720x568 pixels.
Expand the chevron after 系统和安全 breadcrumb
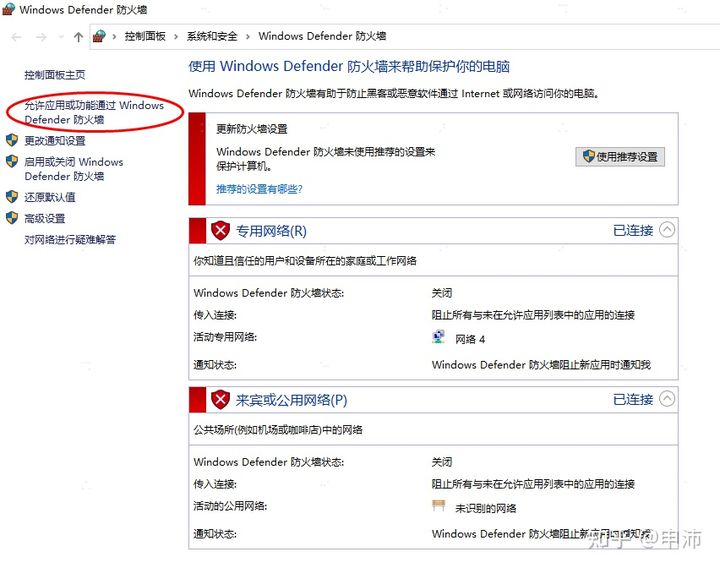pyautogui.click(x=248, y=37)
